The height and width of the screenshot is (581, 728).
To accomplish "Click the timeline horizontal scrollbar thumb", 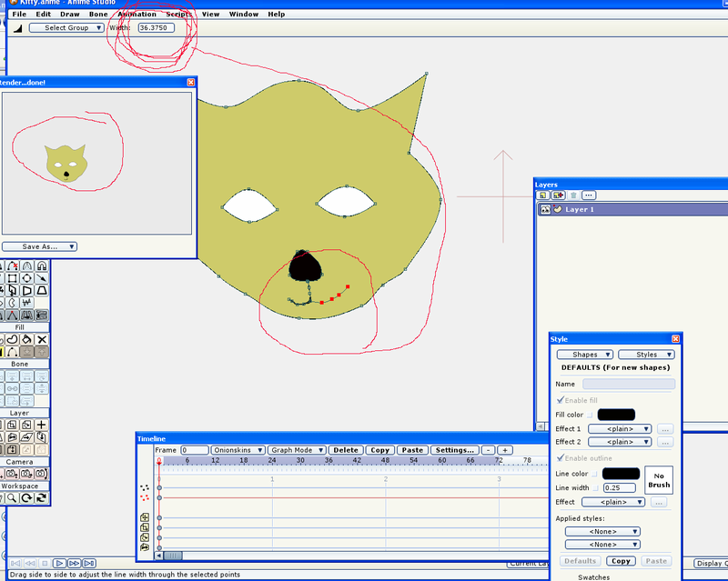I will (173, 556).
